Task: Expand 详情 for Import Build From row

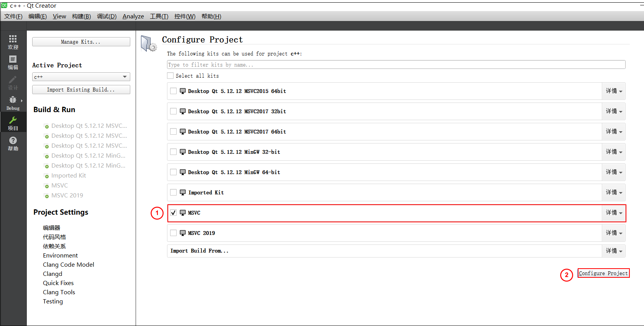Action: tap(614, 251)
